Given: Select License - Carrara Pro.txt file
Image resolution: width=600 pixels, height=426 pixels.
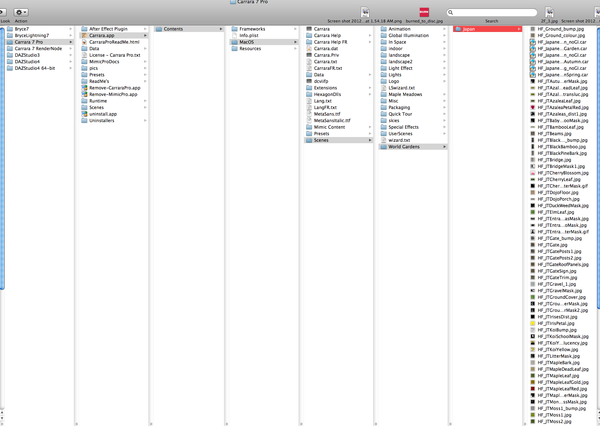Looking at the screenshot, I should click(114, 55).
